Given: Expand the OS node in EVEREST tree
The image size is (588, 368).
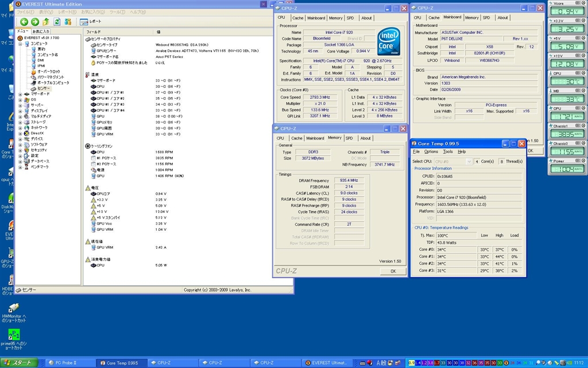Looking at the screenshot, I should (20, 100).
